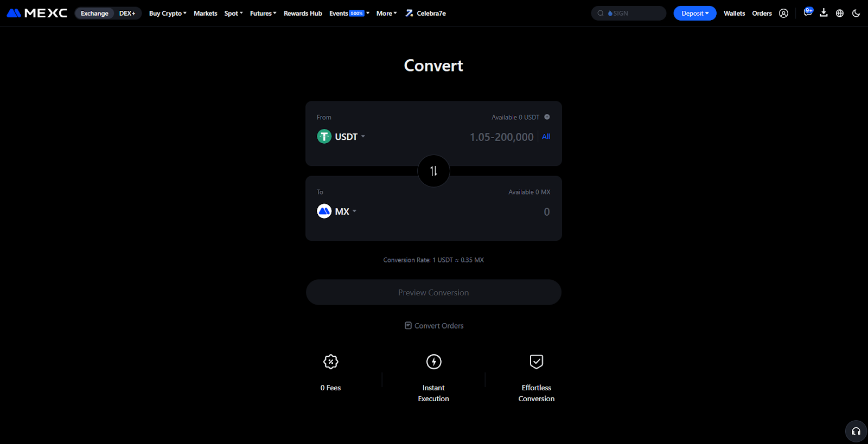Viewport: 868px width, 444px height.
Task: Click the Instant Execution lightning icon
Action: point(433,362)
